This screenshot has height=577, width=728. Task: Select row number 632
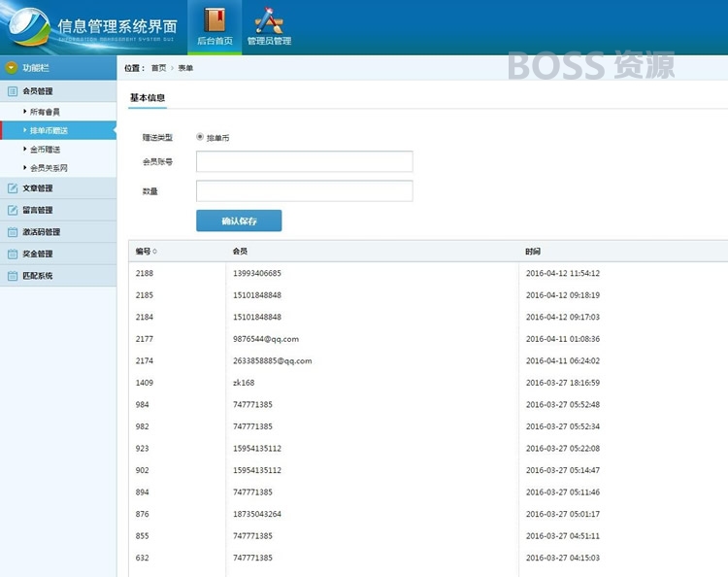(142, 558)
